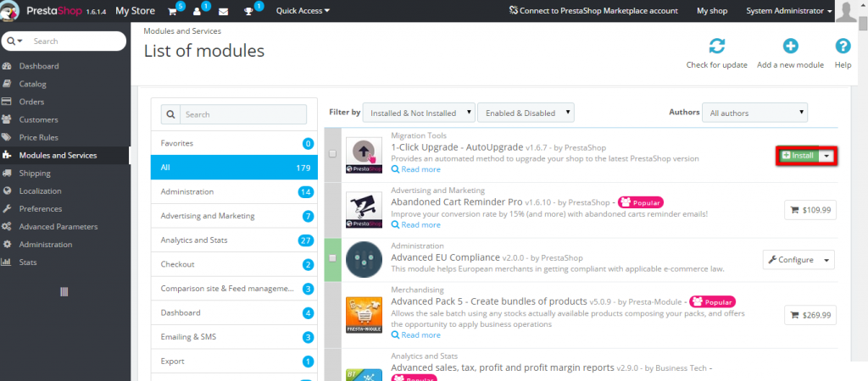This screenshot has height=381, width=868.
Task: Open the All authors dropdown
Action: 754,113
